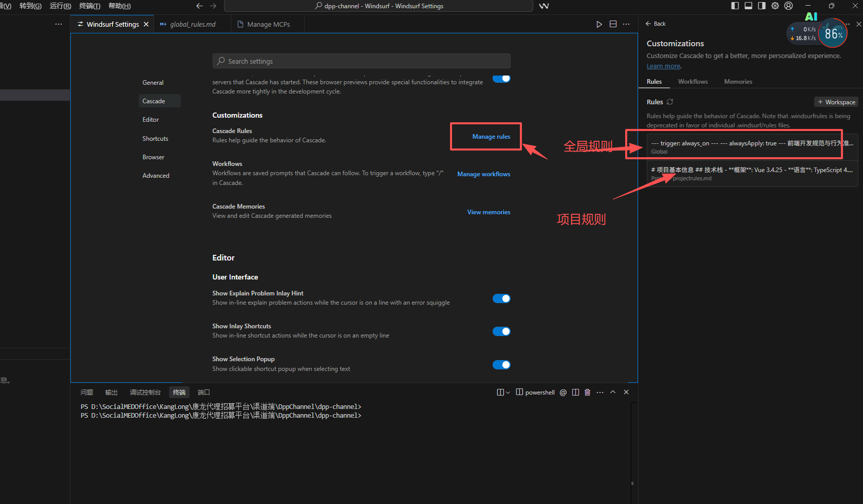Viewport: 863px width, 504px height.
Task: Select the Rules tab in Customizations
Action: point(654,82)
